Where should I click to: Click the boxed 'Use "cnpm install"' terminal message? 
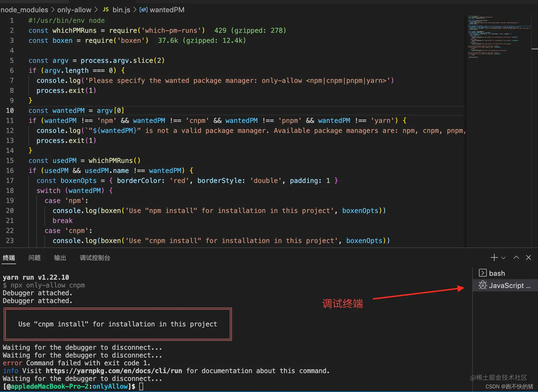118,324
